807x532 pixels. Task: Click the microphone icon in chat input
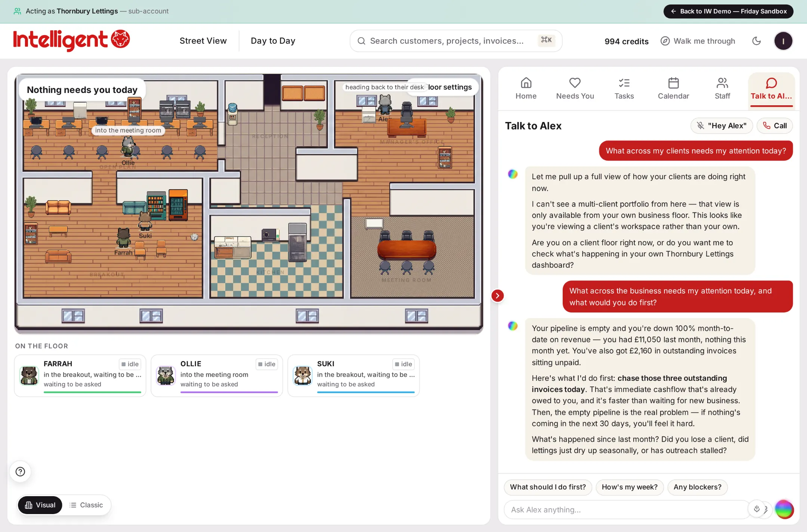(x=757, y=508)
